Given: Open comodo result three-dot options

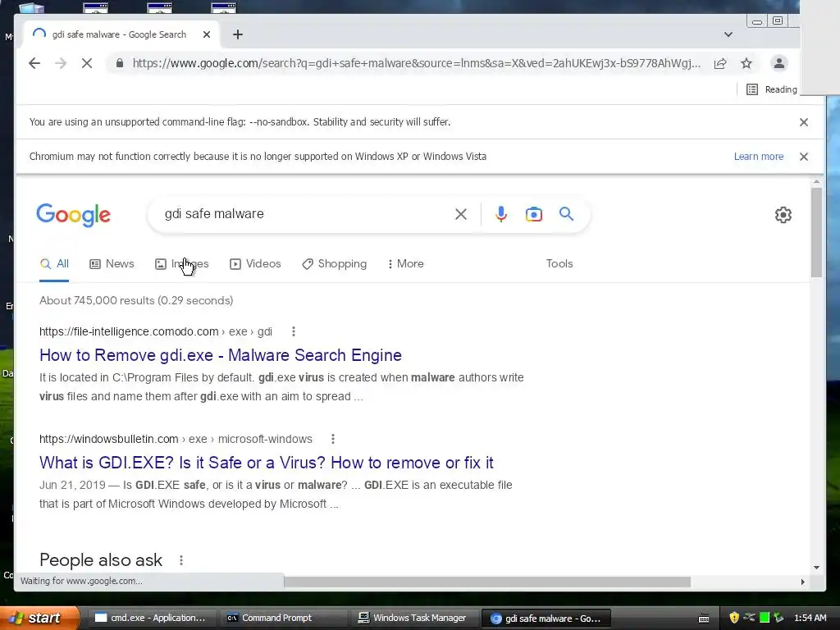Looking at the screenshot, I should [x=293, y=331].
